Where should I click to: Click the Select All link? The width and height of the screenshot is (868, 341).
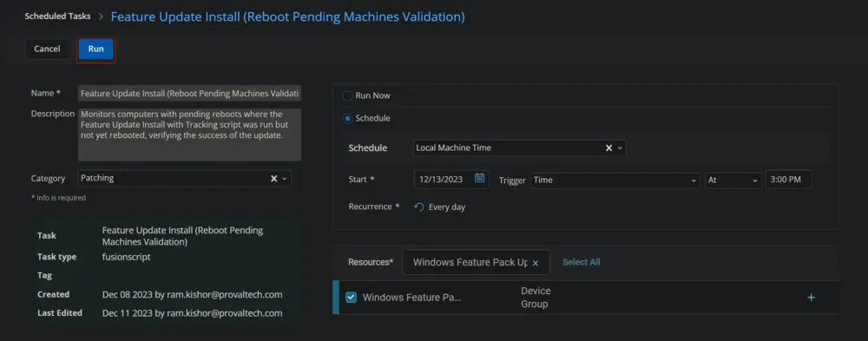click(582, 262)
